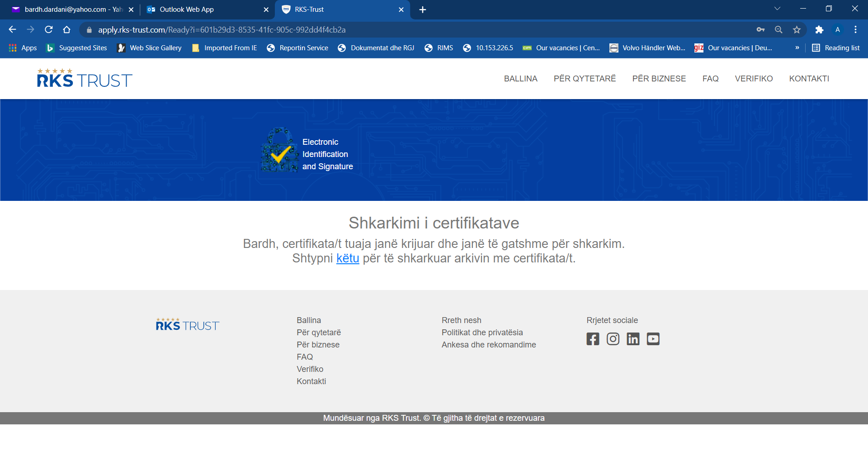Open the PËR QYTETARË navigation item
This screenshot has height=466, width=868.
point(585,79)
